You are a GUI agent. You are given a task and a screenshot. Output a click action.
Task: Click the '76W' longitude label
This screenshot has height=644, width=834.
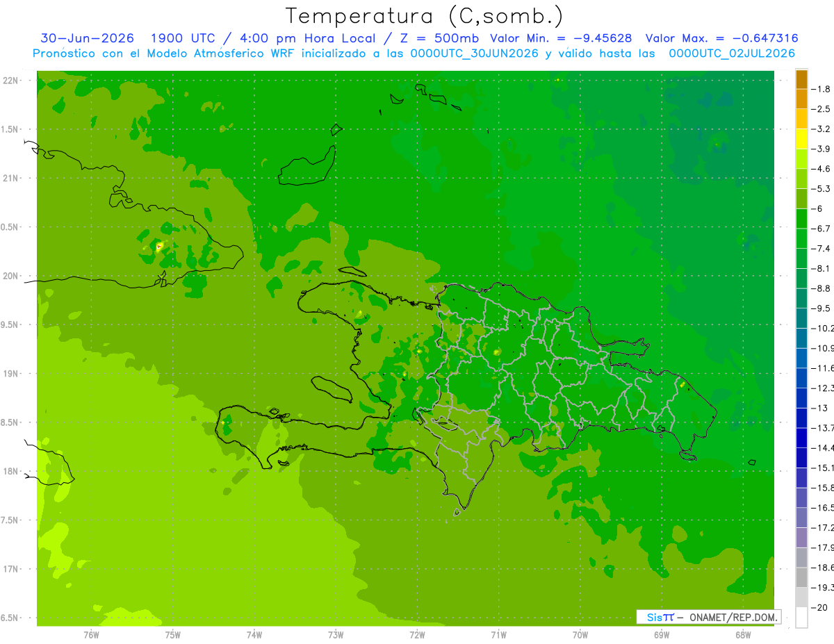click(x=91, y=635)
